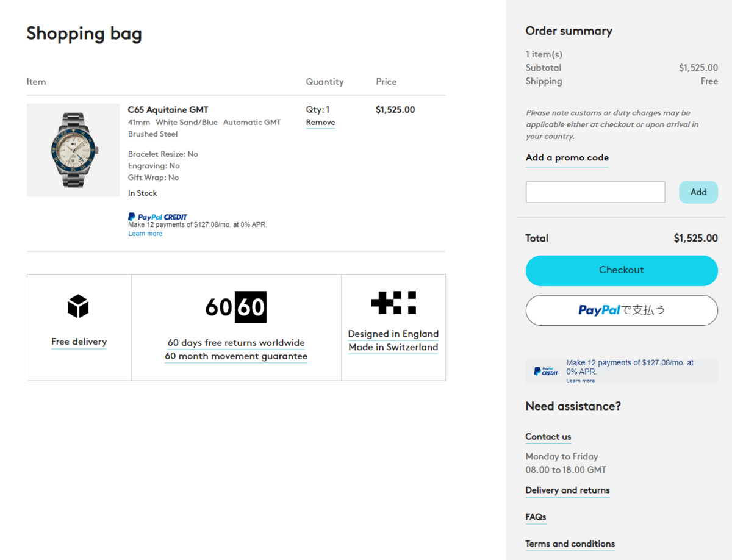
Task: Expand the Add a promo code section
Action: click(x=567, y=157)
